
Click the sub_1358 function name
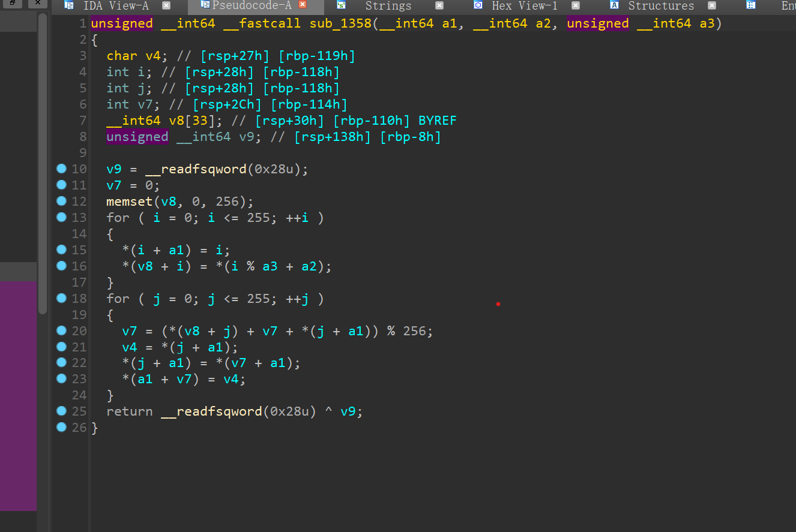coord(340,24)
